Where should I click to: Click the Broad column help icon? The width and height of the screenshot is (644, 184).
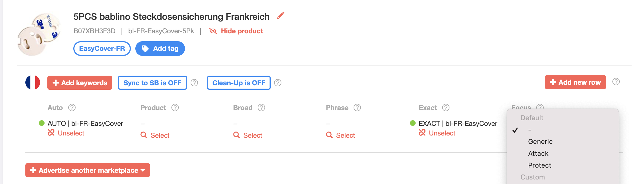click(x=261, y=108)
